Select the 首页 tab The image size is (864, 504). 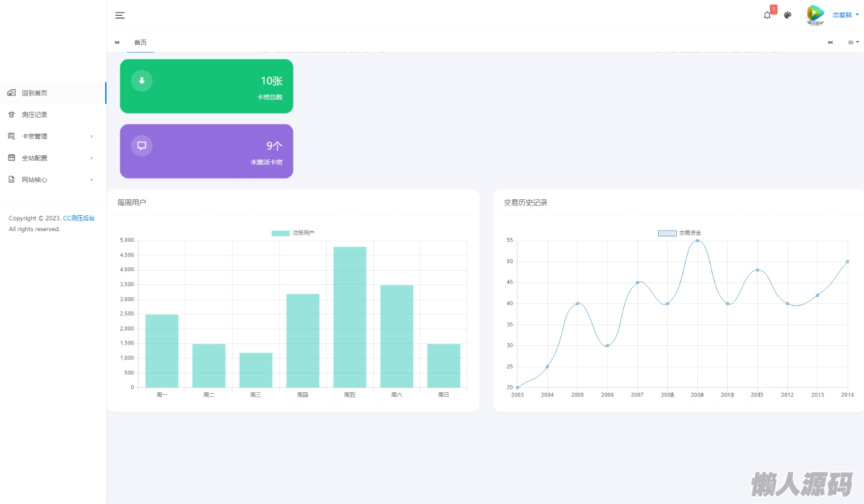[x=140, y=42]
